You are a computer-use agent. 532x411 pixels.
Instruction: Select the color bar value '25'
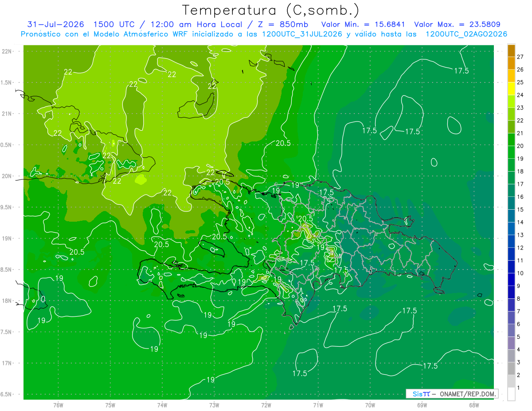point(520,82)
